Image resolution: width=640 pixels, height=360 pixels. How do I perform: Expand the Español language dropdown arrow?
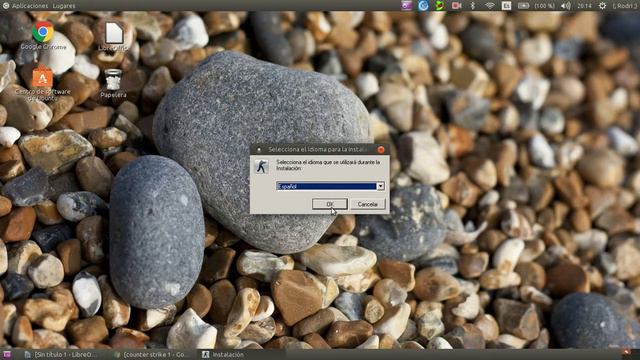(x=380, y=186)
